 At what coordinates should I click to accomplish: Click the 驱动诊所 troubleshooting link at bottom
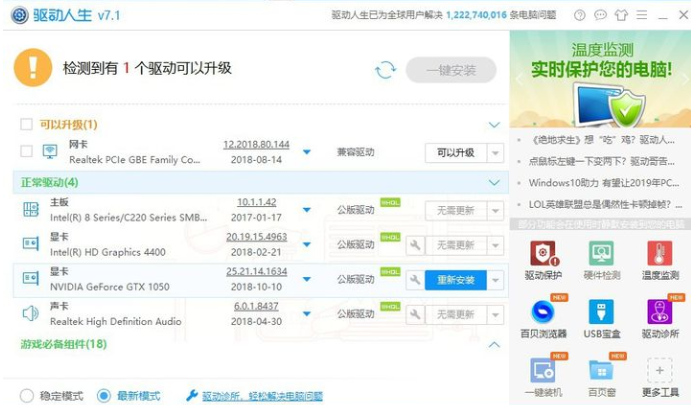[x=254, y=396]
